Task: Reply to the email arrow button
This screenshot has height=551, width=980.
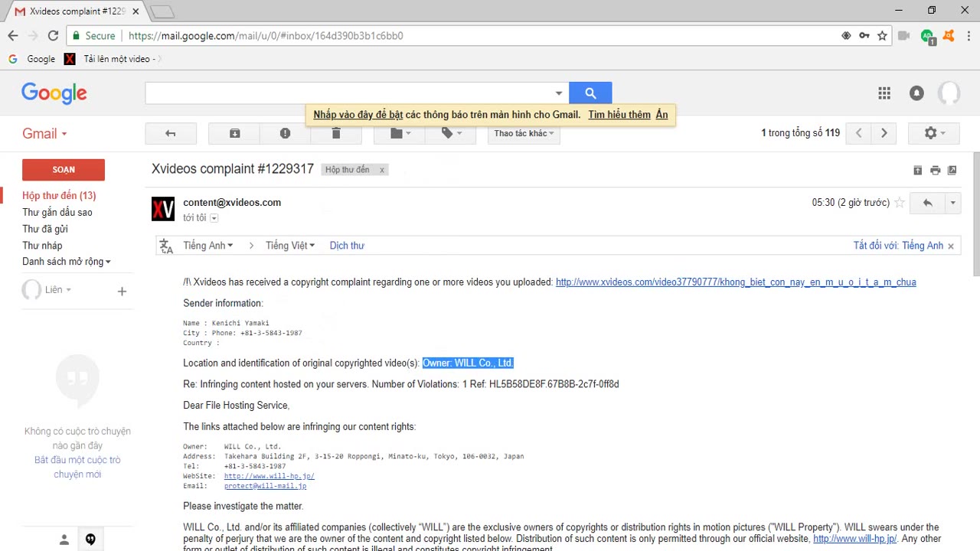Action: point(928,203)
